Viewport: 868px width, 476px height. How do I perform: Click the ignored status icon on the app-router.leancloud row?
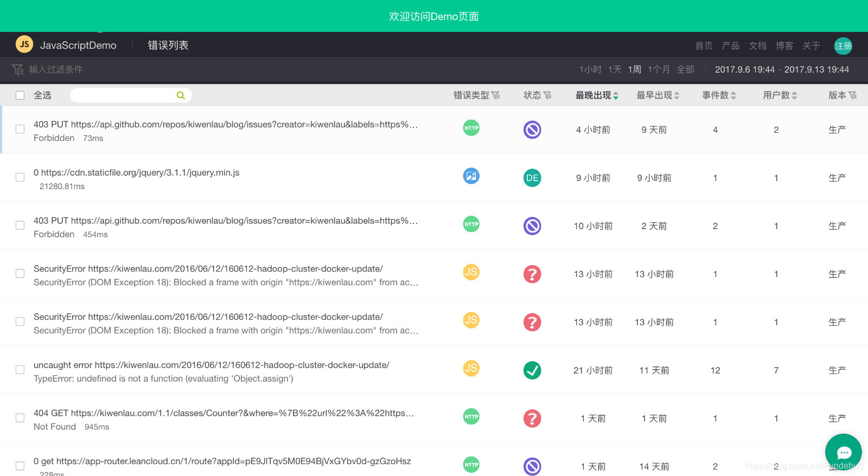[x=532, y=466]
